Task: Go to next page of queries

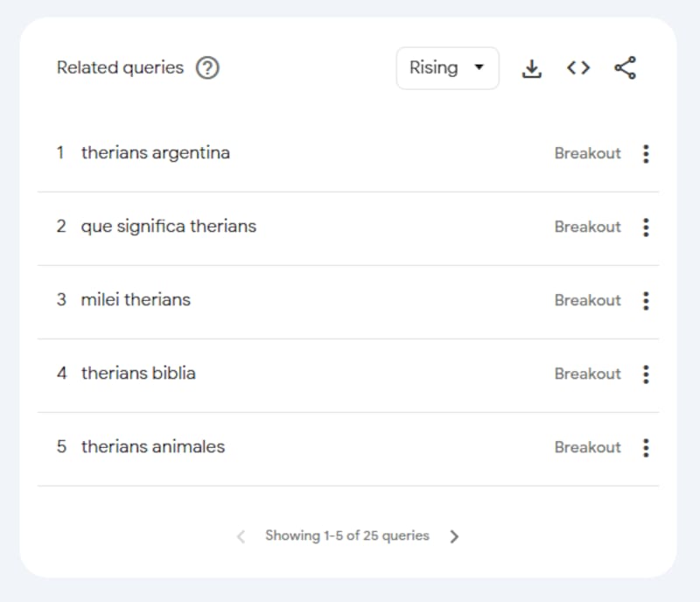Action: coord(454,536)
